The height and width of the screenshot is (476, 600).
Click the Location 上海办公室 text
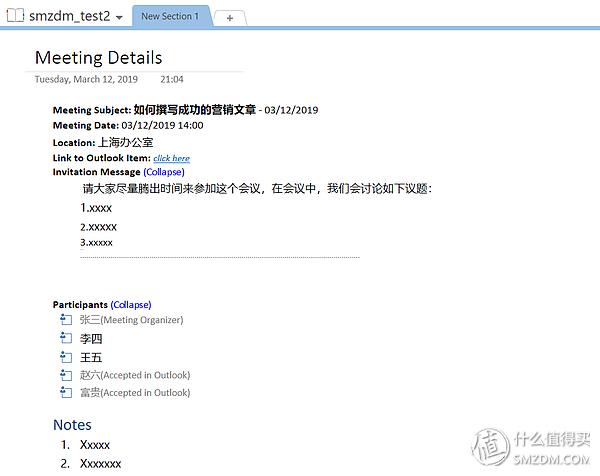click(126, 142)
